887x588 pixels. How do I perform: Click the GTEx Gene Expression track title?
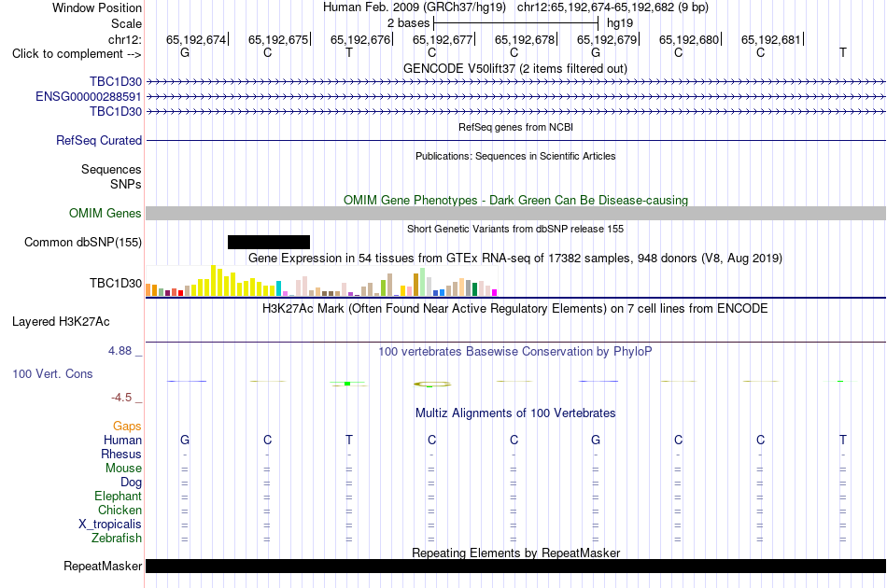click(514, 259)
